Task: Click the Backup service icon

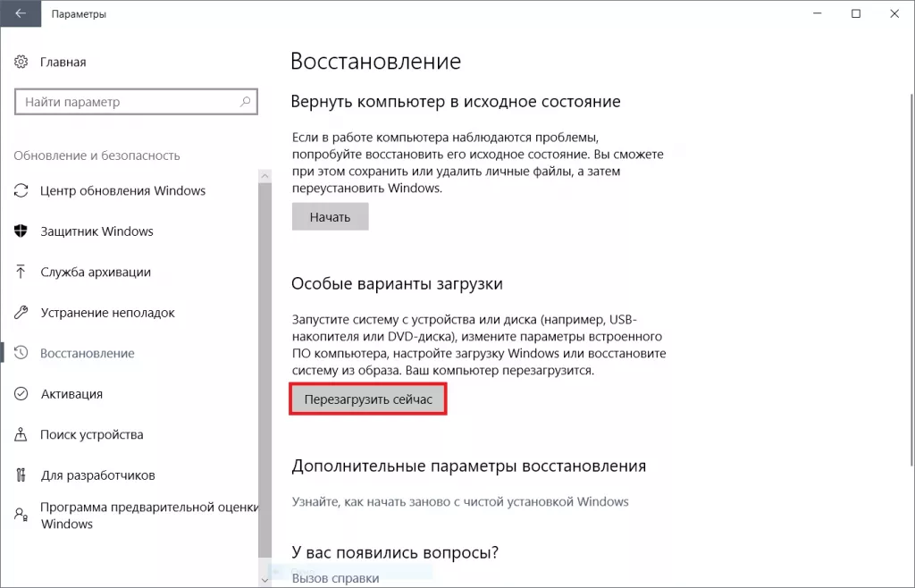Action: (x=21, y=272)
